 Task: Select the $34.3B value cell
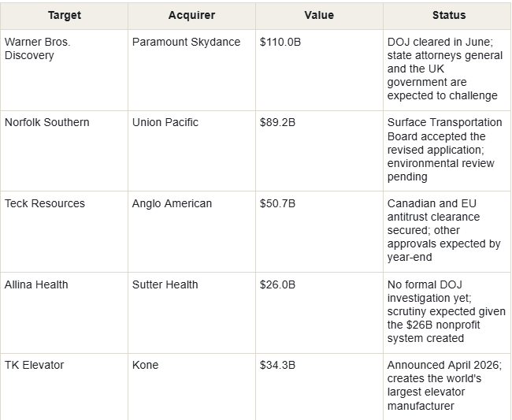pyautogui.click(x=319, y=387)
